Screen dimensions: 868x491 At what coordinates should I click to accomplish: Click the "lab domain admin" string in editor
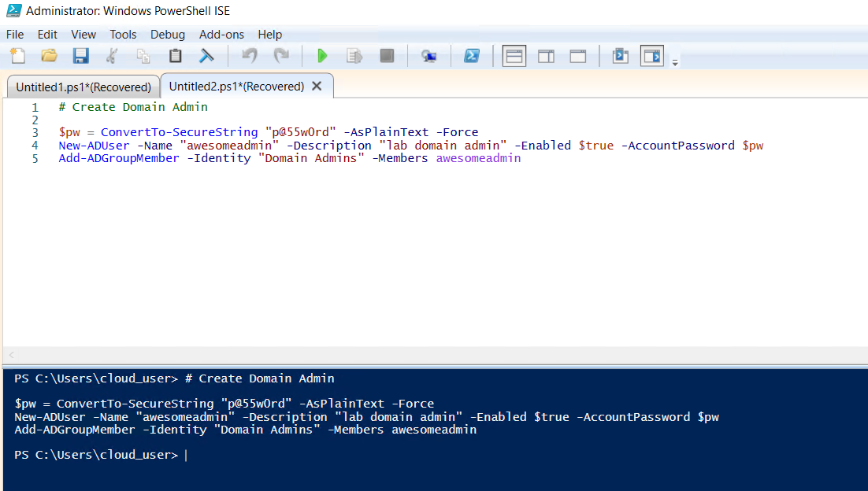[443, 146]
